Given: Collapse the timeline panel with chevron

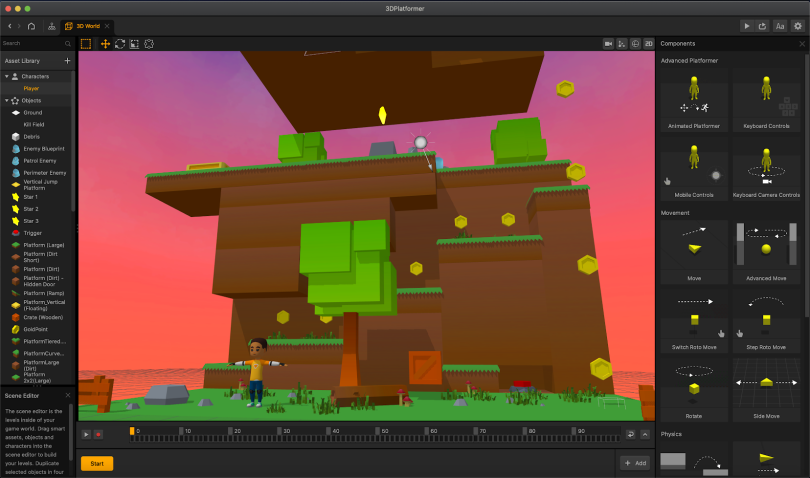Looking at the screenshot, I should coord(645,434).
